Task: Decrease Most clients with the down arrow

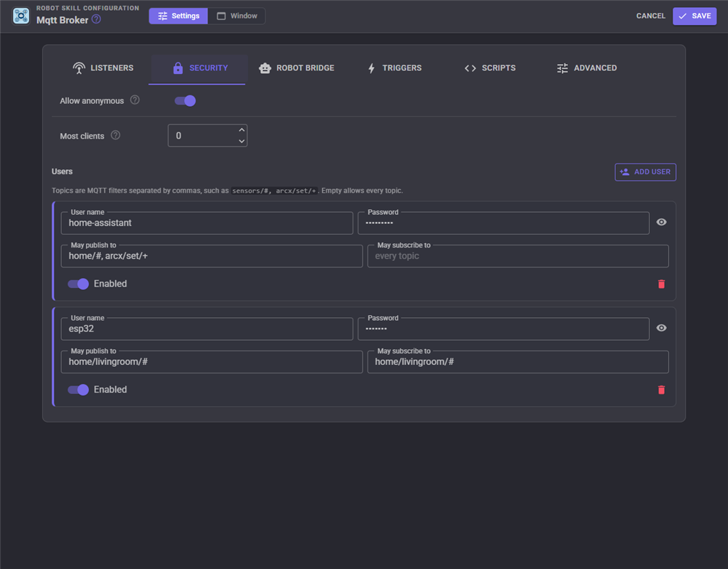Action: click(242, 142)
